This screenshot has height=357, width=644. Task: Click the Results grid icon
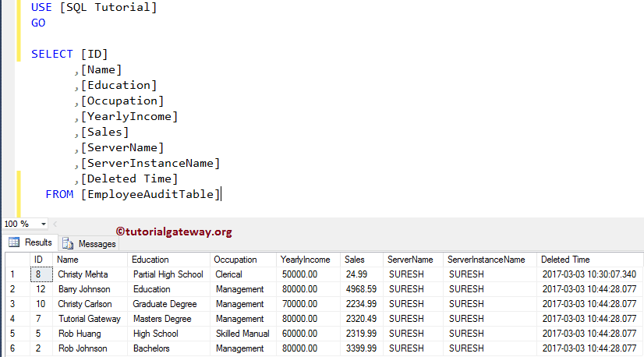tap(14, 242)
